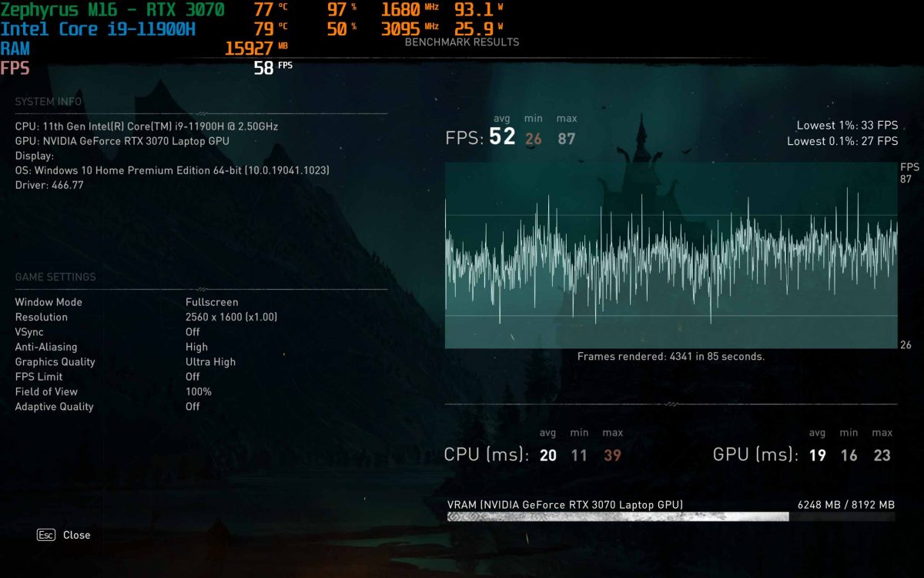Click the overlay 58 FPS counter
The width and height of the screenshot is (924, 578).
pyautogui.click(x=273, y=68)
